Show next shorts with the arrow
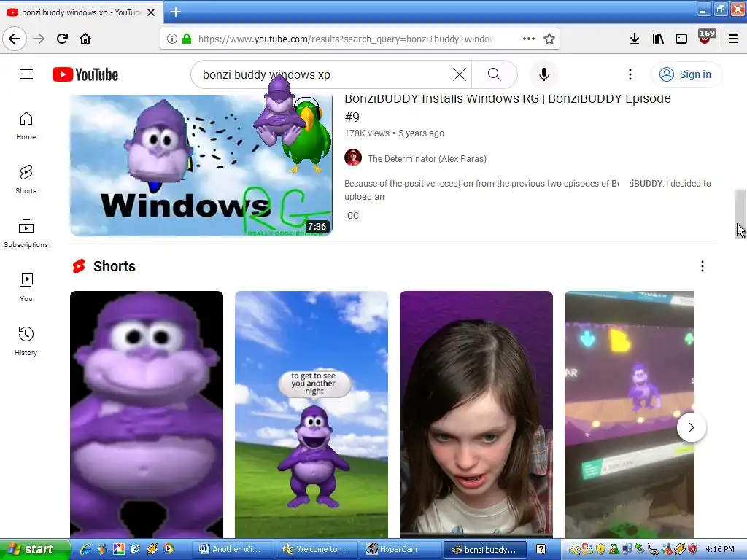 [692, 427]
